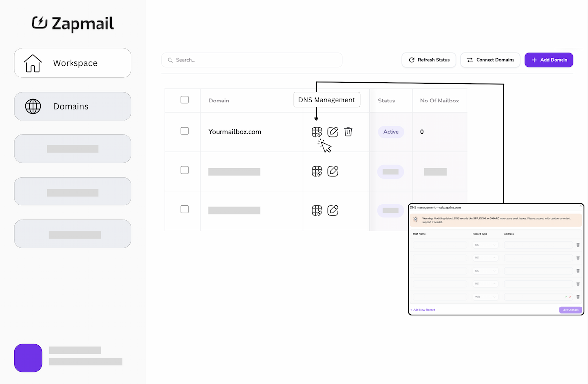Tick the checkbox for Yourmailbox.com

(184, 131)
